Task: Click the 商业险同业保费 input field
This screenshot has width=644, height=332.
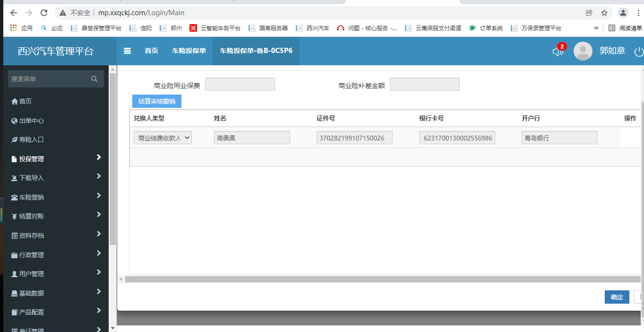Action: pyautogui.click(x=240, y=85)
